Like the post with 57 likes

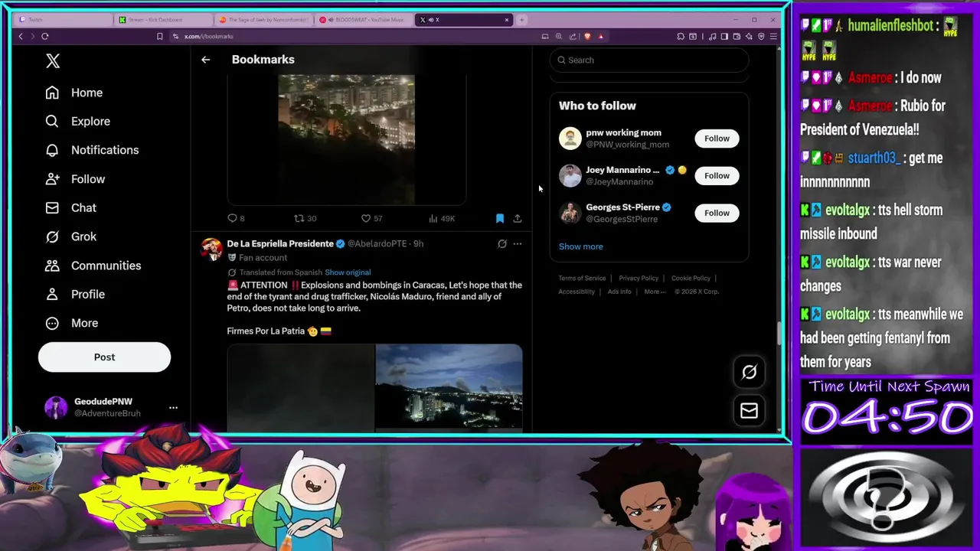pos(366,218)
